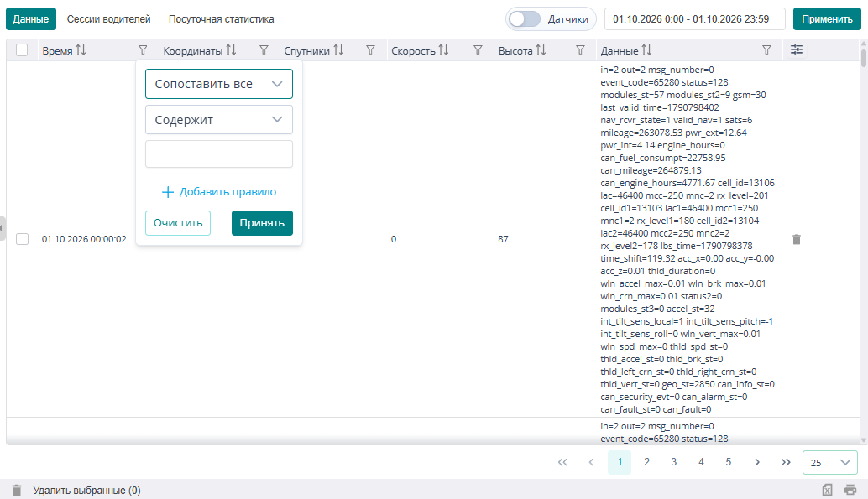Screen dimensions: 868x499
Task: Export table to Excel icon
Action: (827, 490)
